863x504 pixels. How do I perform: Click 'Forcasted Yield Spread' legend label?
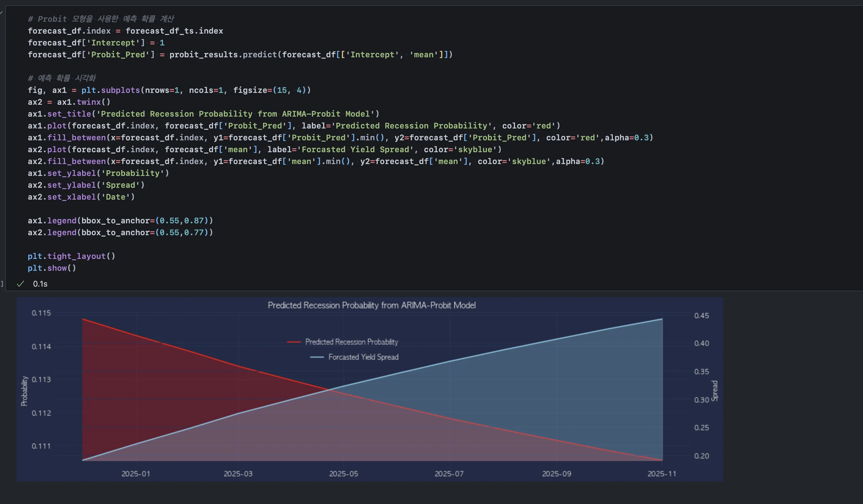click(x=363, y=357)
